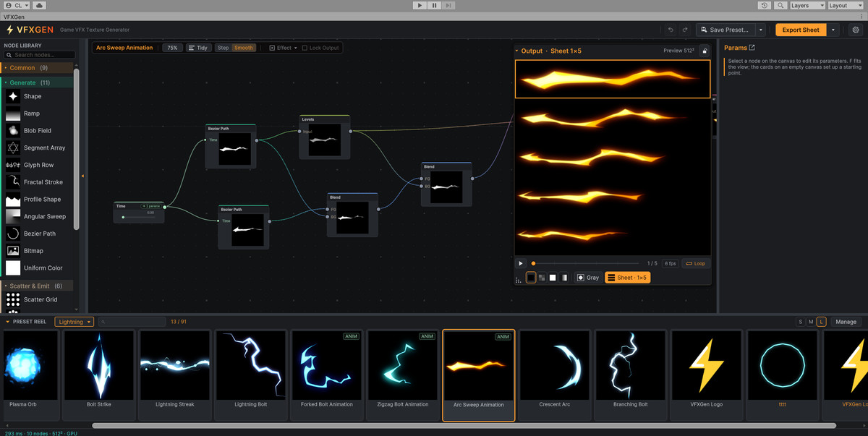Image resolution: width=868 pixels, height=436 pixels.
Task: Click the Save Preset button
Action: (x=726, y=30)
